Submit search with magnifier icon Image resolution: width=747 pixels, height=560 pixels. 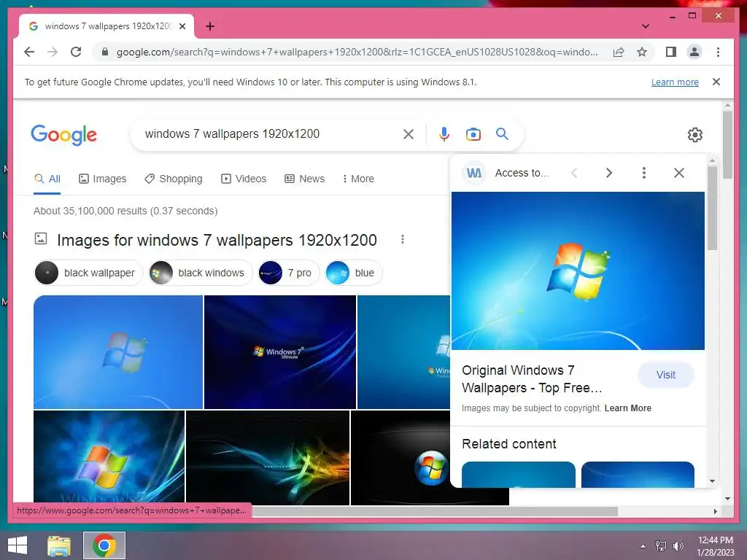pos(502,134)
